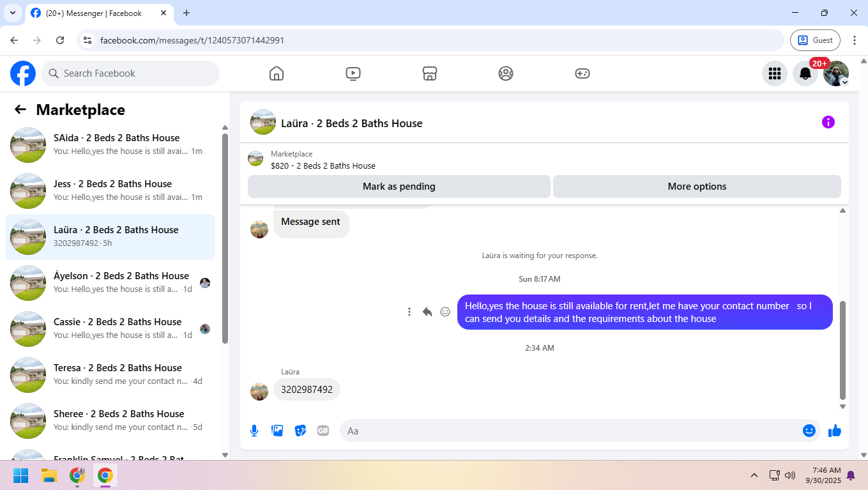Open the Cassie 2 Beds 2 Baths chat
Viewport: 868px width, 490px height.
click(x=110, y=329)
